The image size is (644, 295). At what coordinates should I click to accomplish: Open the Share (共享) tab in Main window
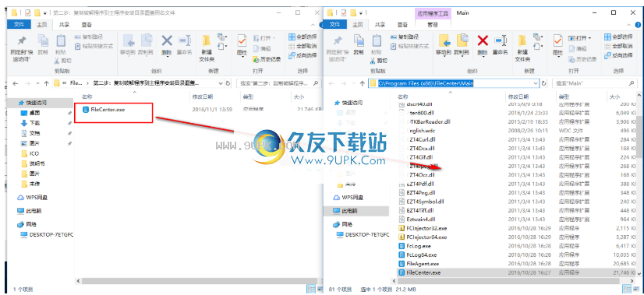click(x=380, y=25)
